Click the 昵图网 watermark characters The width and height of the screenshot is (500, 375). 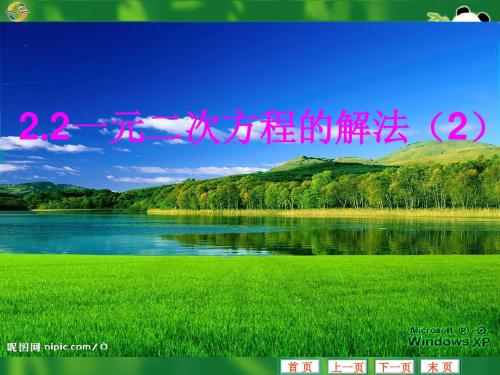pos(23,347)
